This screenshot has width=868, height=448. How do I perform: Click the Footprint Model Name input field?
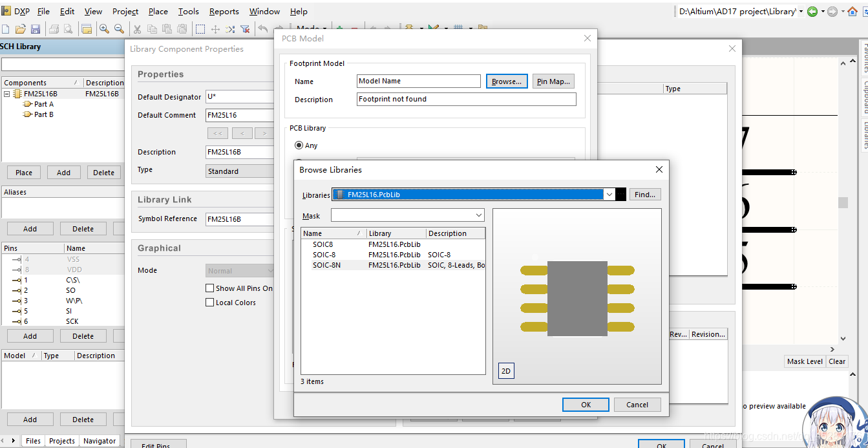point(418,81)
